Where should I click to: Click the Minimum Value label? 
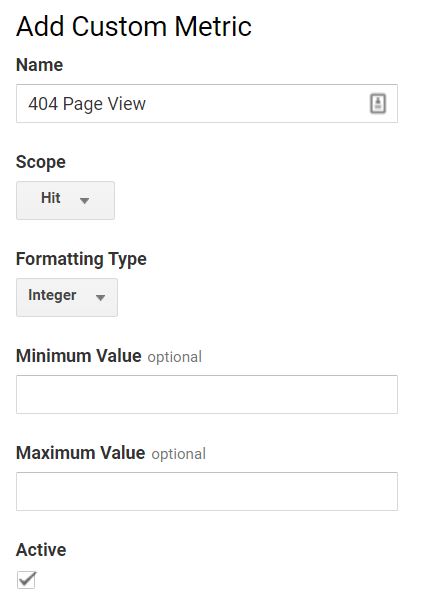coord(79,356)
